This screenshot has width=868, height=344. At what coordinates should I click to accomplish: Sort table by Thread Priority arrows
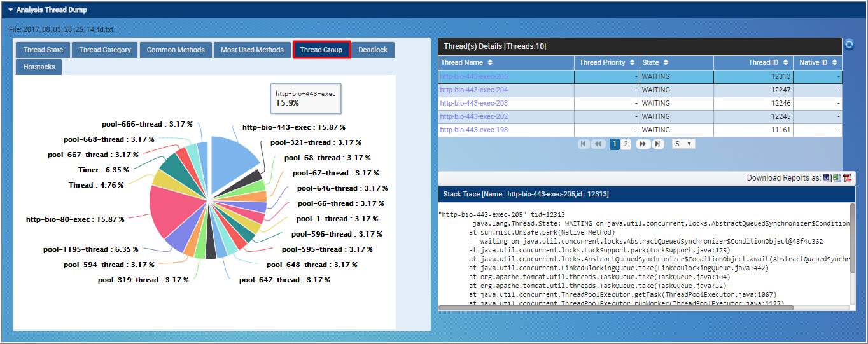point(632,63)
